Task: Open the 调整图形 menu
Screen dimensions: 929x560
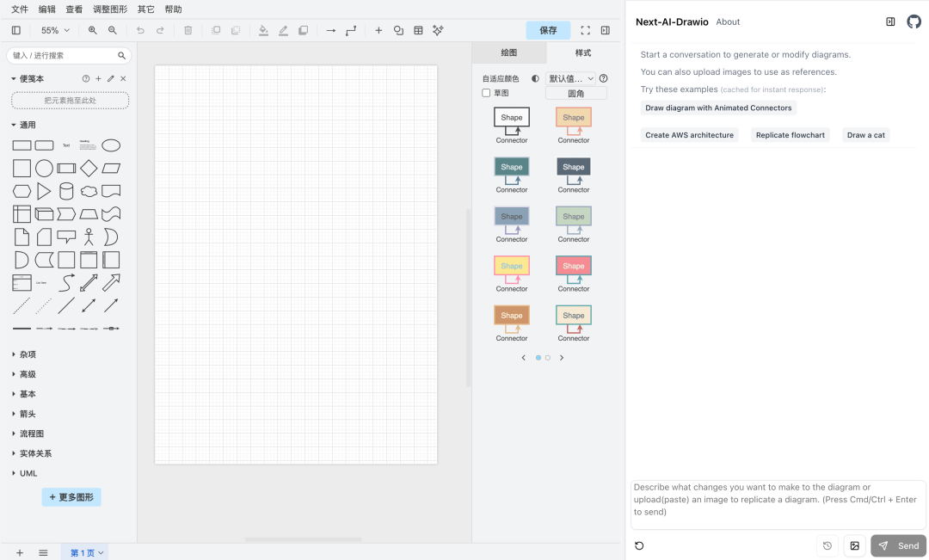Action: [110, 9]
